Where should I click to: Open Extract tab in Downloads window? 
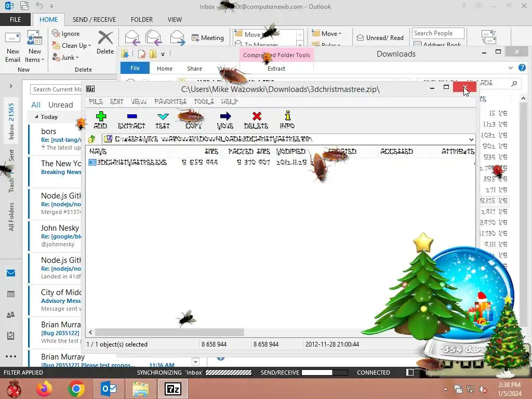[276, 69]
